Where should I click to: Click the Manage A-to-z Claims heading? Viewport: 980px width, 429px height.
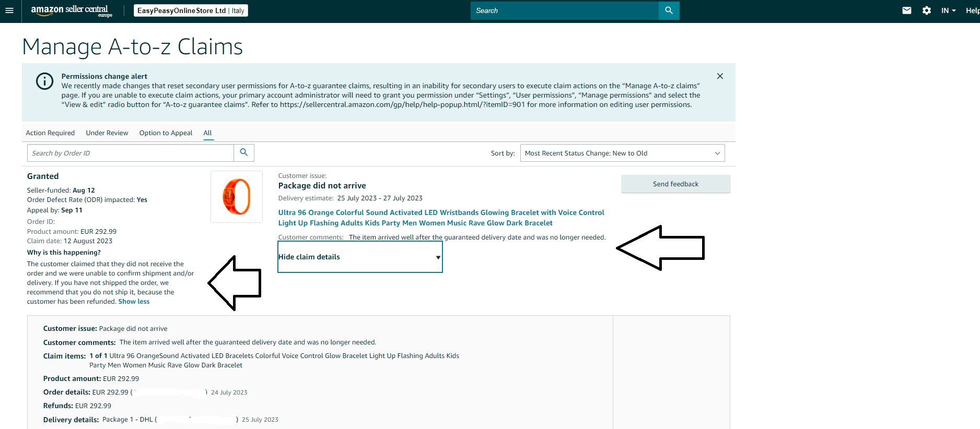pos(132,46)
